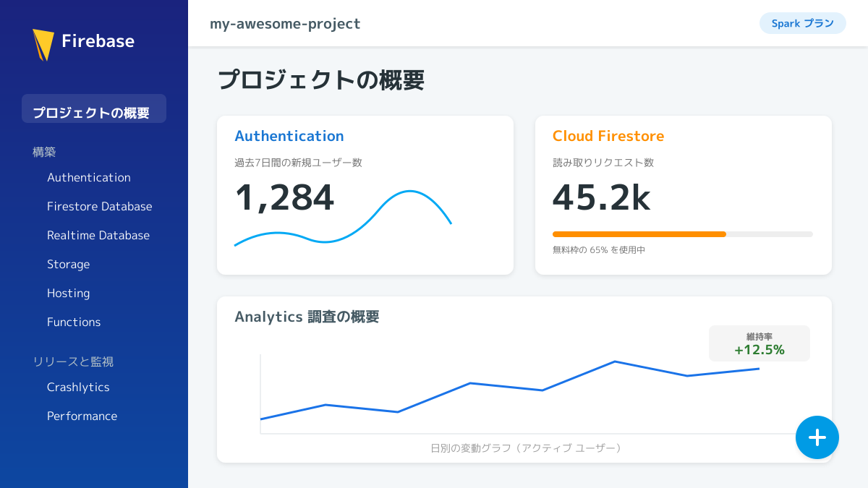The image size is (868, 488).
Task: Click the 維持率 +12.5% badge
Action: tap(759, 343)
